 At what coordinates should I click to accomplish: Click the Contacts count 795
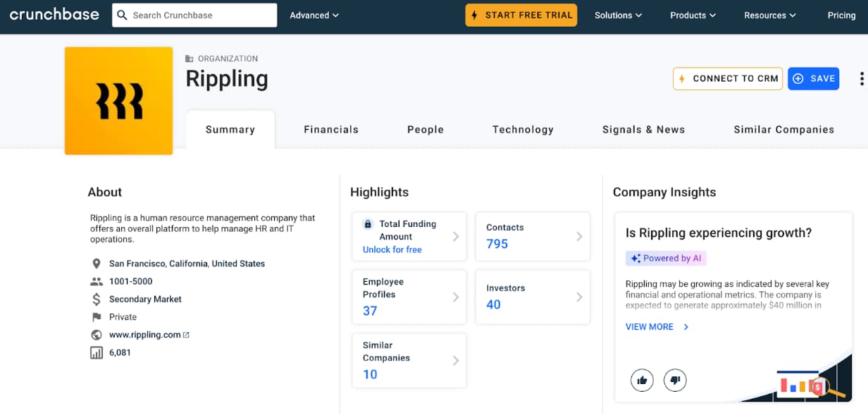click(x=497, y=244)
